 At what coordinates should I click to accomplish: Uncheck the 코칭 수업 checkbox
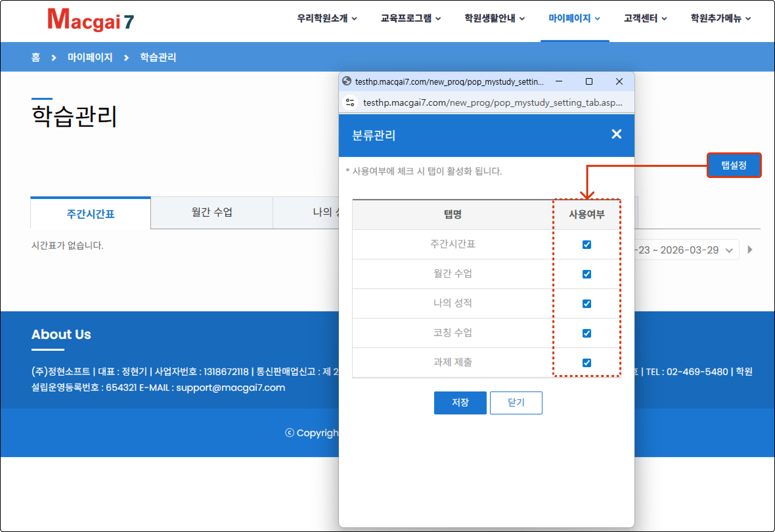point(587,333)
